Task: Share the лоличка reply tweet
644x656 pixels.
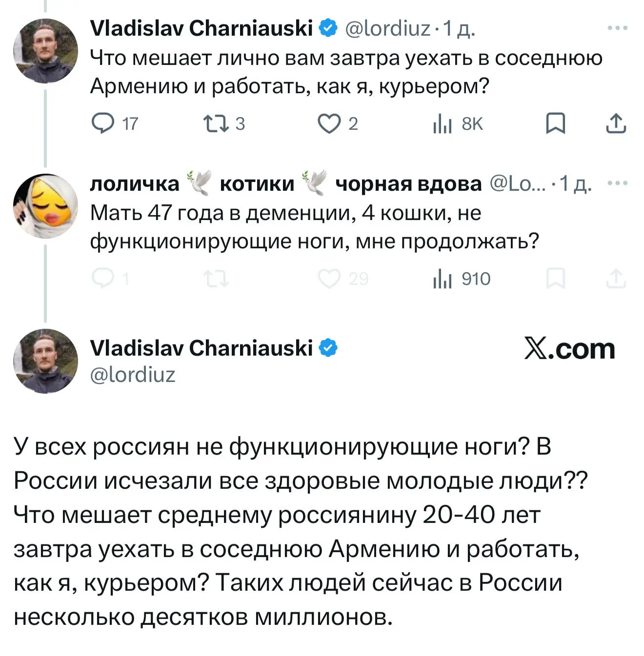Action: (x=616, y=278)
